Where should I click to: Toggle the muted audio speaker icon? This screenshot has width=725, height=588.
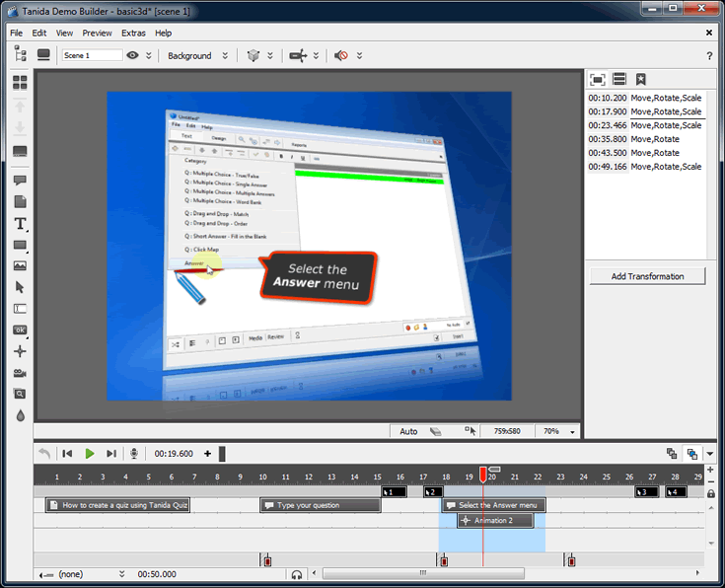(x=341, y=55)
